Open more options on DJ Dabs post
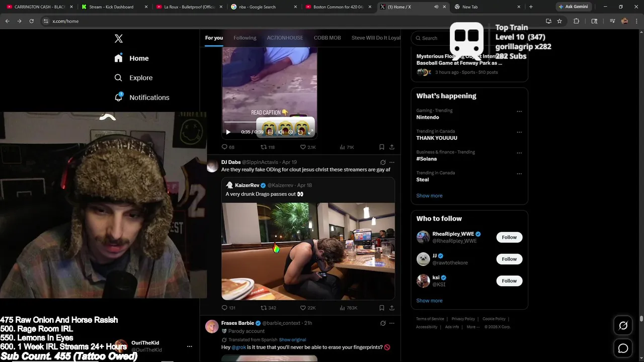This screenshot has width=644, height=362. (392, 162)
